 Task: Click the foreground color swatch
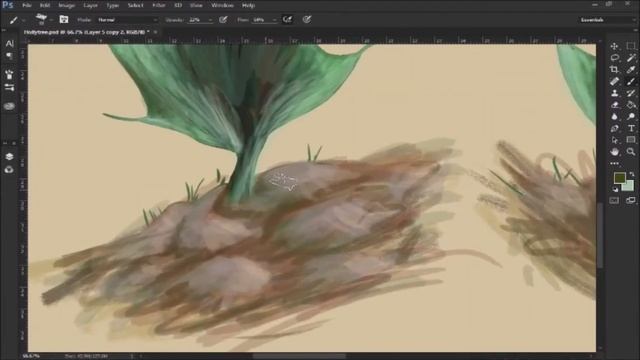[x=620, y=178]
